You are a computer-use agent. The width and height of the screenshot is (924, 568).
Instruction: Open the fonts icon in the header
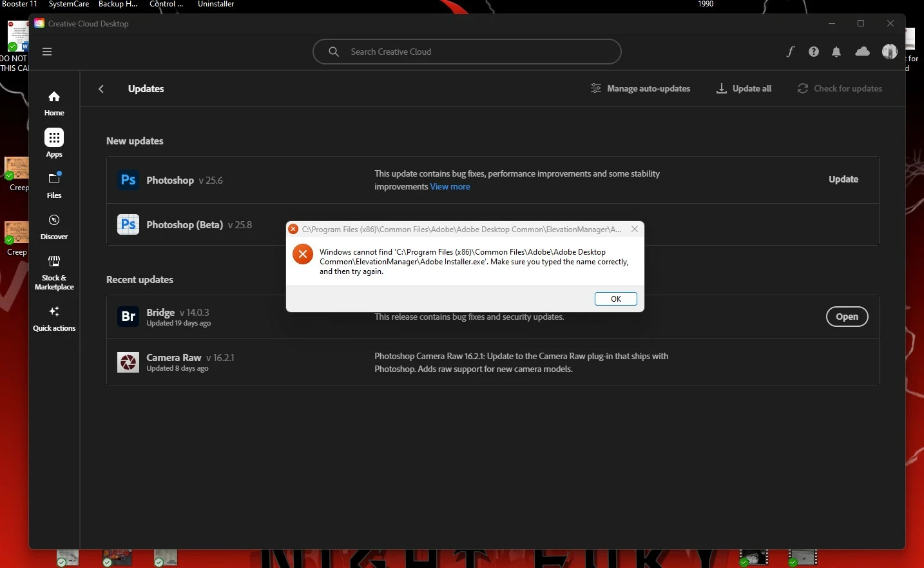[791, 52]
